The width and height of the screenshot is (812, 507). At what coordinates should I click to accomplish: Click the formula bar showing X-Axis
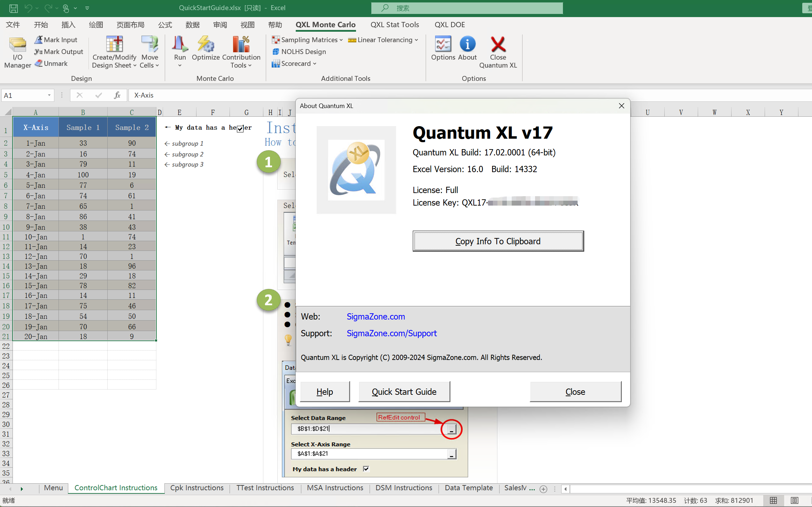click(x=470, y=95)
